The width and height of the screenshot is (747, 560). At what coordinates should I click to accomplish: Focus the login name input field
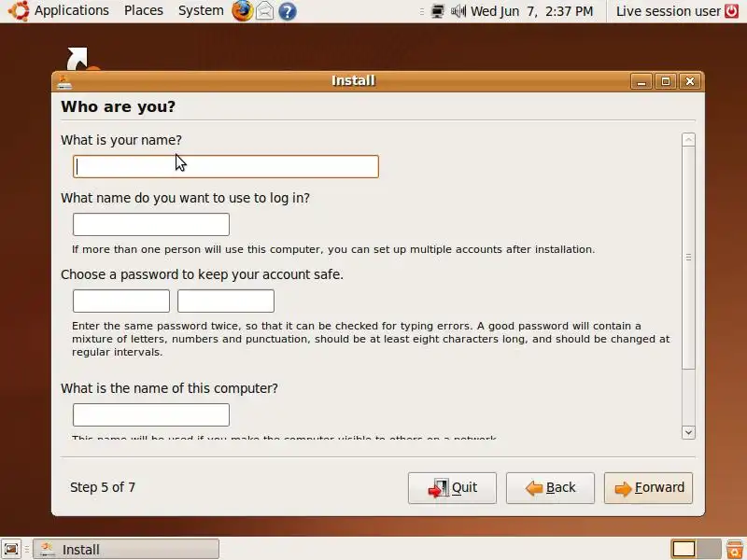pyautogui.click(x=151, y=224)
